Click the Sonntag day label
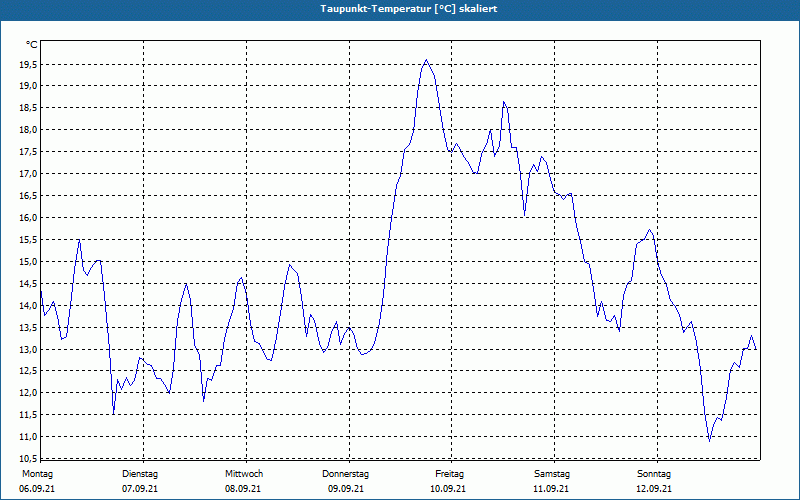Image resolution: width=800 pixels, height=500 pixels. [654, 474]
